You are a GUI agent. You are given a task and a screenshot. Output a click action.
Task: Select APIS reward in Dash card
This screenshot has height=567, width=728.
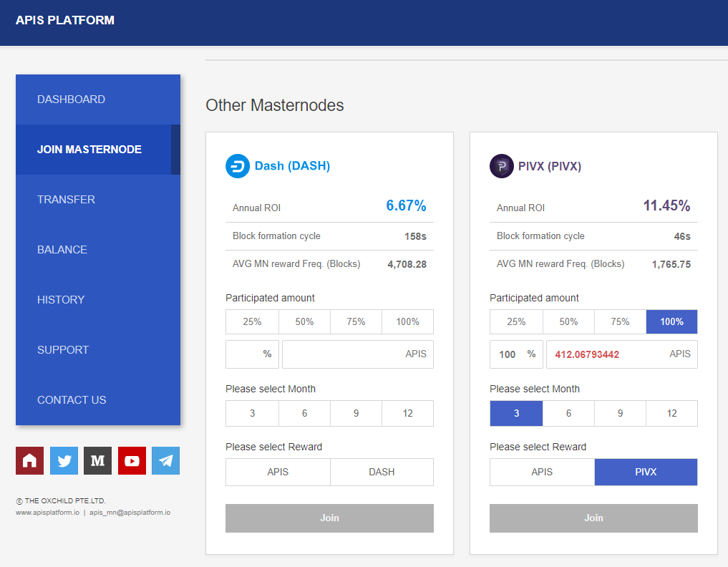tap(278, 472)
